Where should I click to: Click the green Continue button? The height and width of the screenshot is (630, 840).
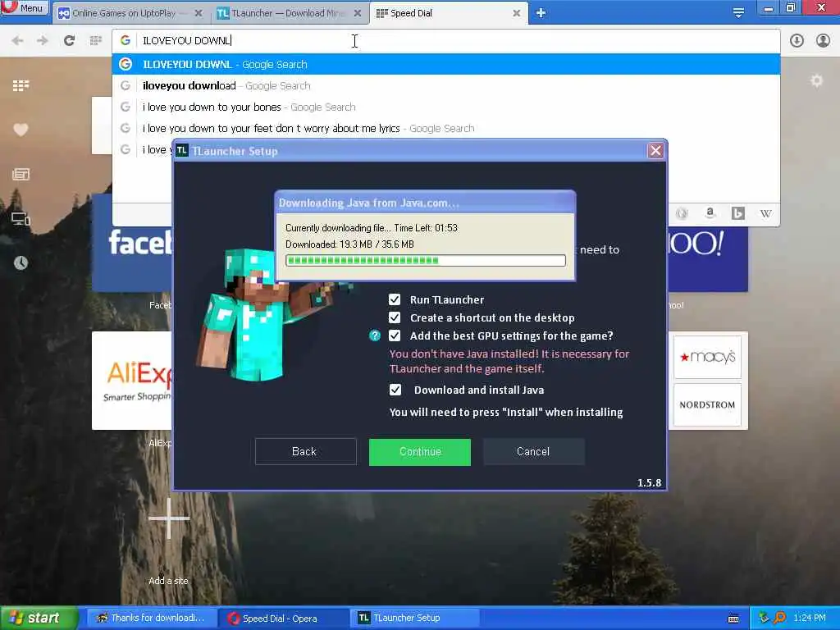[x=420, y=452]
